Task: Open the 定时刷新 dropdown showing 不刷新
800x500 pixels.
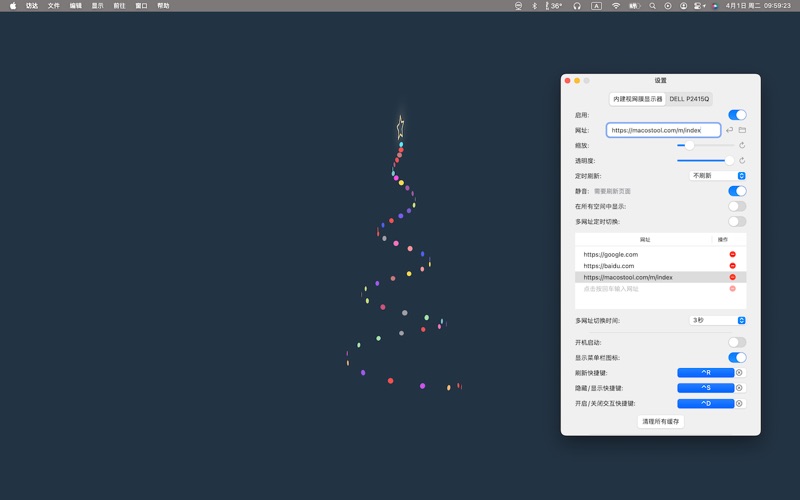Action: (718, 176)
